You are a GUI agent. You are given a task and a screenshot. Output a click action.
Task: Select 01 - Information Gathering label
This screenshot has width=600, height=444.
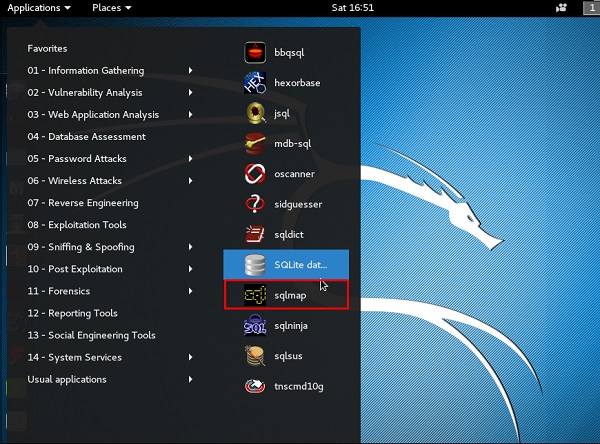[86, 70]
